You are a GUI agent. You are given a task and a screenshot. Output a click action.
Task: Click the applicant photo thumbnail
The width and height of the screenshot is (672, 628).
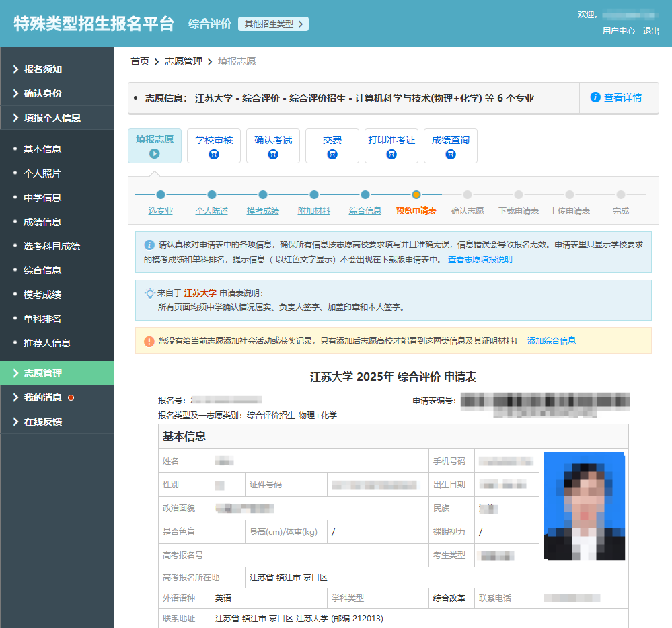click(x=584, y=506)
